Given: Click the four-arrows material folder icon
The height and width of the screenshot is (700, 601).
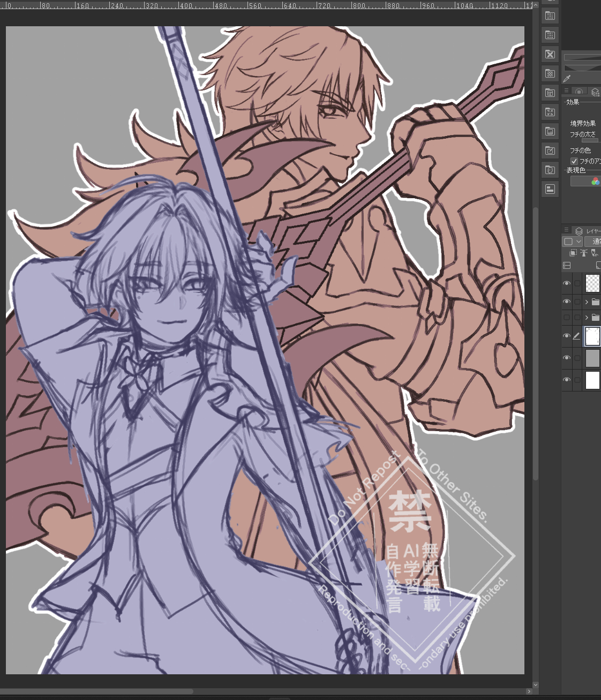Looking at the screenshot, I should click(x=550, y=112).
